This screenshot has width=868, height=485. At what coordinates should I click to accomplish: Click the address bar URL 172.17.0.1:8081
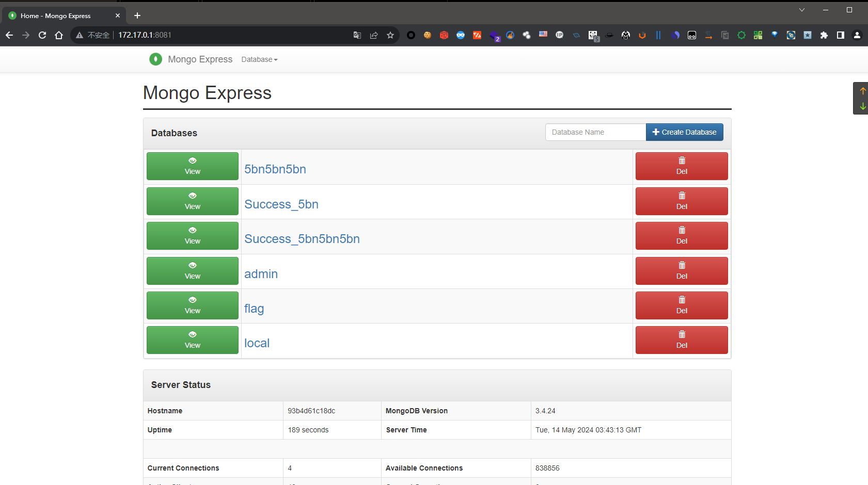click(x=145, y=35)
